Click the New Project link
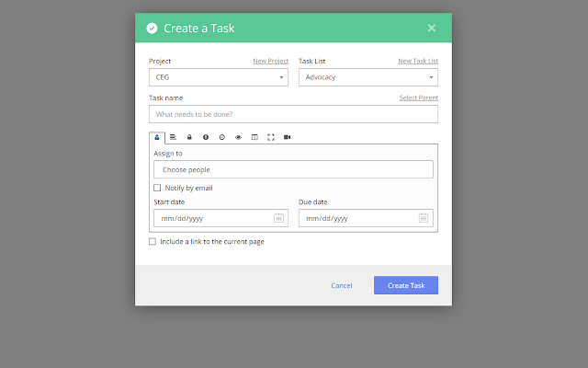Image resolution: width=588 pixels, height=368 pixels. (x=271, y=62)
